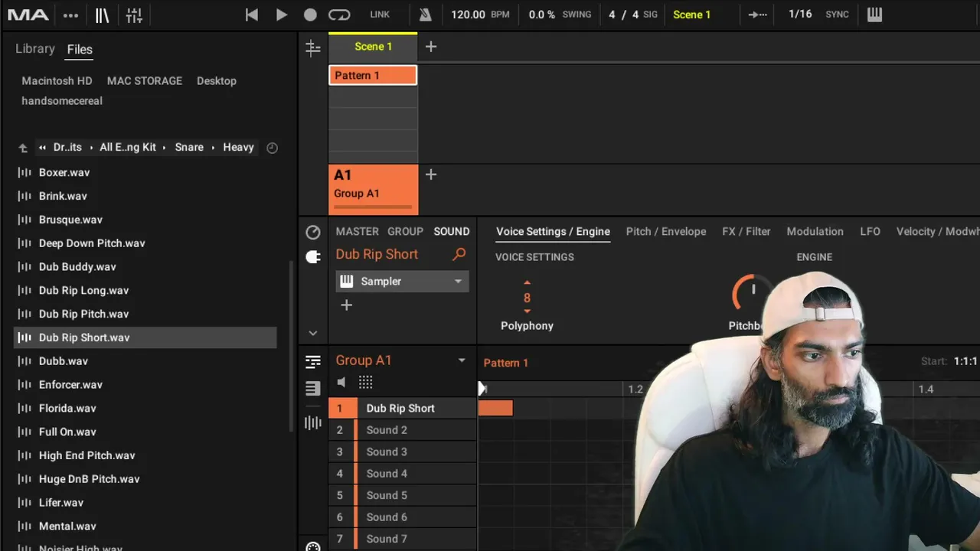The width and height of the screenshot is (980, 551).
Task: Switch to the MASTER tab
Action: click(357, 231)
